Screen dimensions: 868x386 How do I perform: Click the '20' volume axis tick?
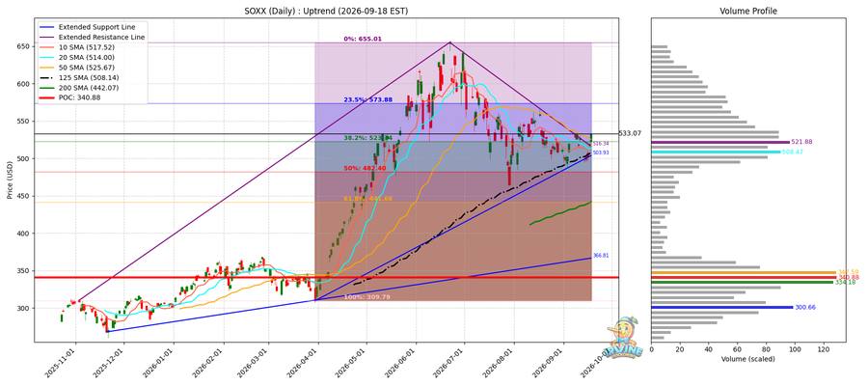pyautogui.click(x=680, y=349)
